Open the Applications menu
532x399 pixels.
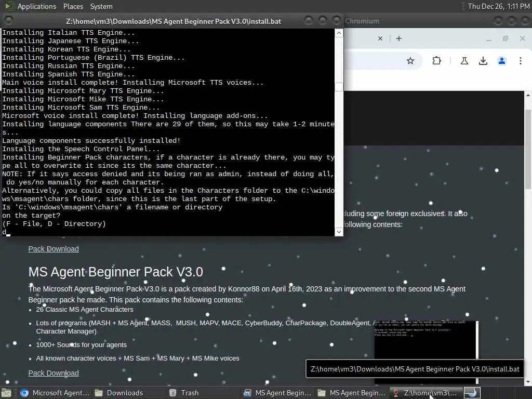pos(37,6)
